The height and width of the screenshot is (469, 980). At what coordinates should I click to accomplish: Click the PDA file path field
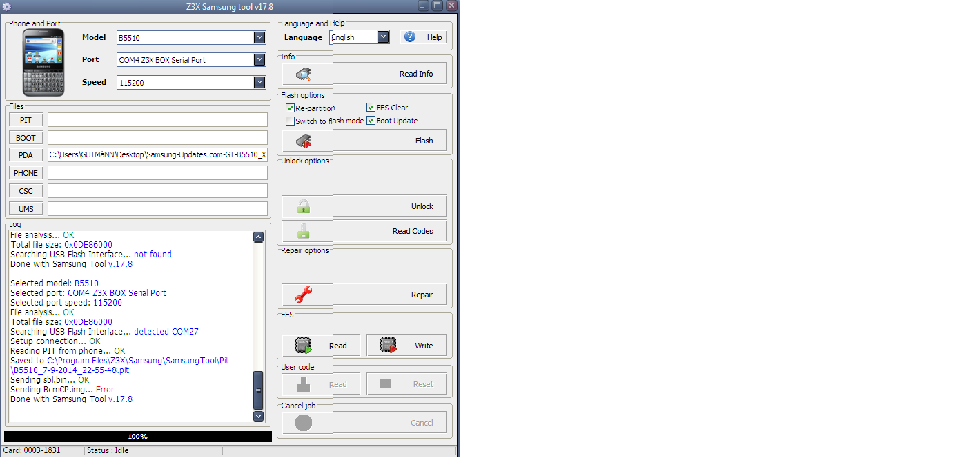tap(157, 155)
